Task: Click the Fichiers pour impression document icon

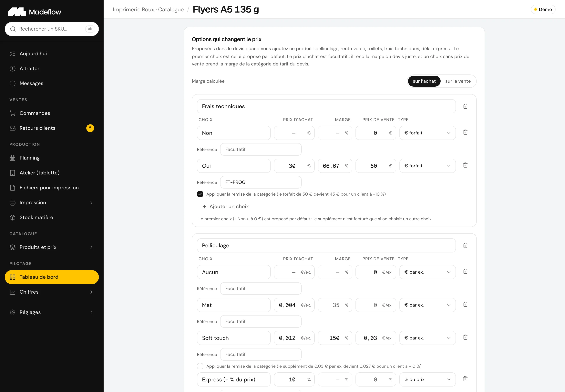Action: tap(13, 188)
